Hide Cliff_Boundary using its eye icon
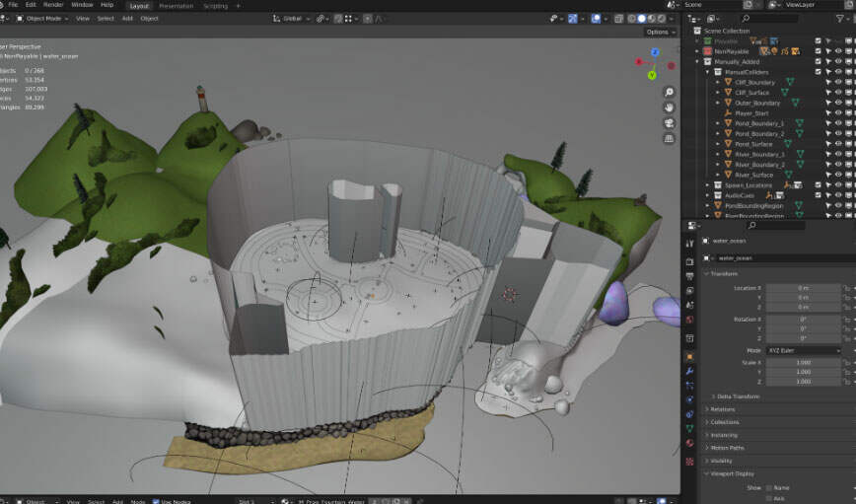This screenshot has height=504, width=856. 837,82
